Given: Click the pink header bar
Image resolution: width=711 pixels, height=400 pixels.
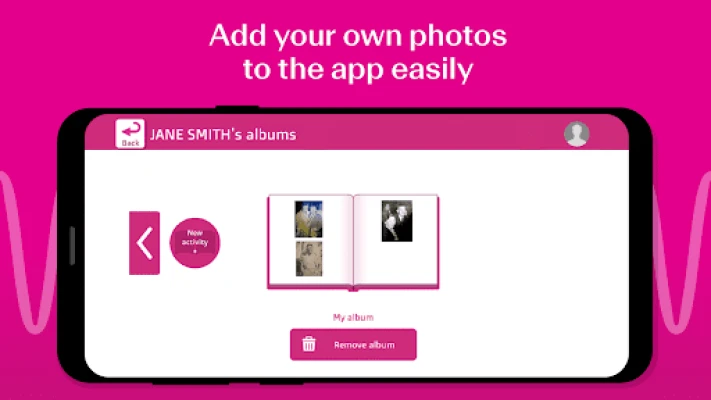Looking at the screenshot, I should [x=356, y=132].
